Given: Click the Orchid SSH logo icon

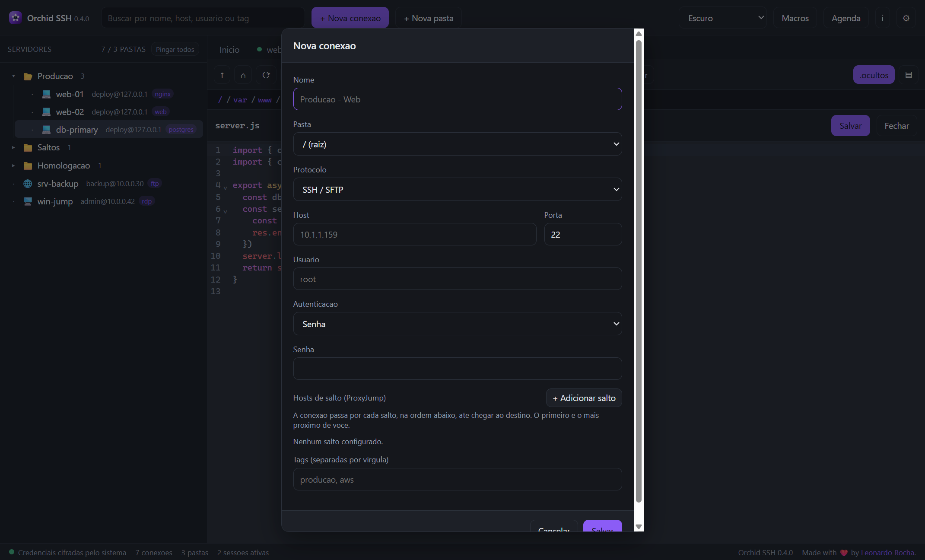Looking at the screenshot, I should pos(16,18).
